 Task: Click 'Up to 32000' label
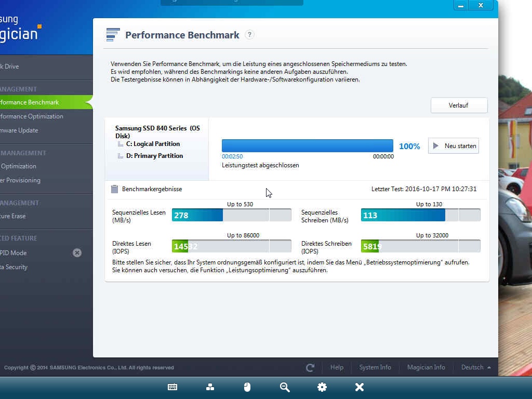(432, 235)
